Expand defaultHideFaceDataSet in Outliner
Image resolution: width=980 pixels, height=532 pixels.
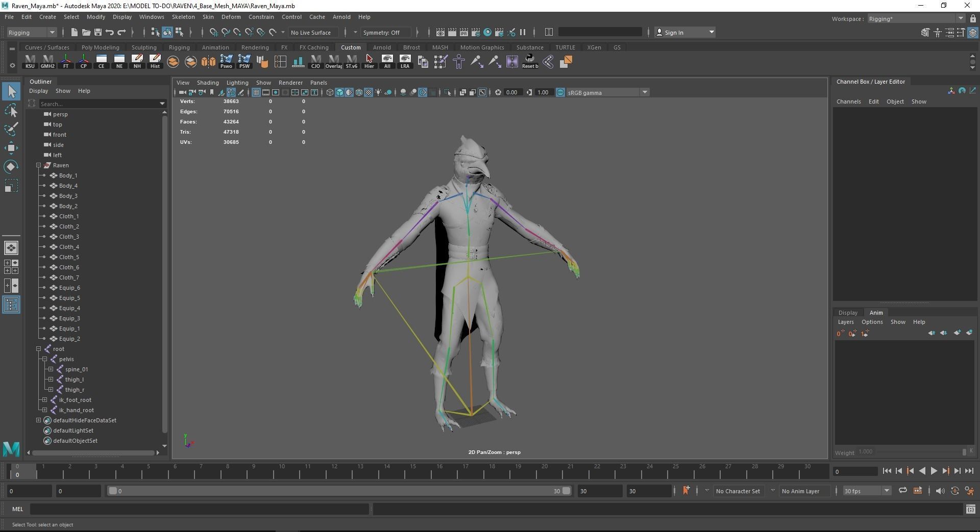click(x=38, y=420)
